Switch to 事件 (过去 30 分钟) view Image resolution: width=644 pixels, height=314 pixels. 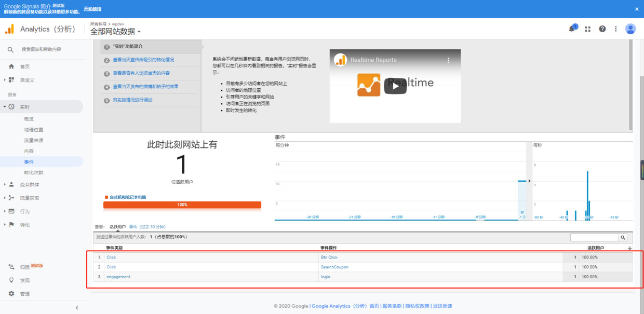(147, 227)
